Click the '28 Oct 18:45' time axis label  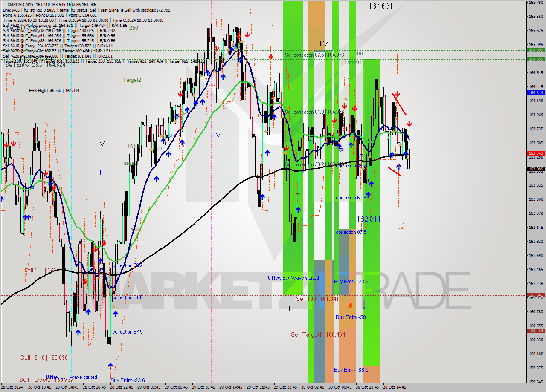94,387
